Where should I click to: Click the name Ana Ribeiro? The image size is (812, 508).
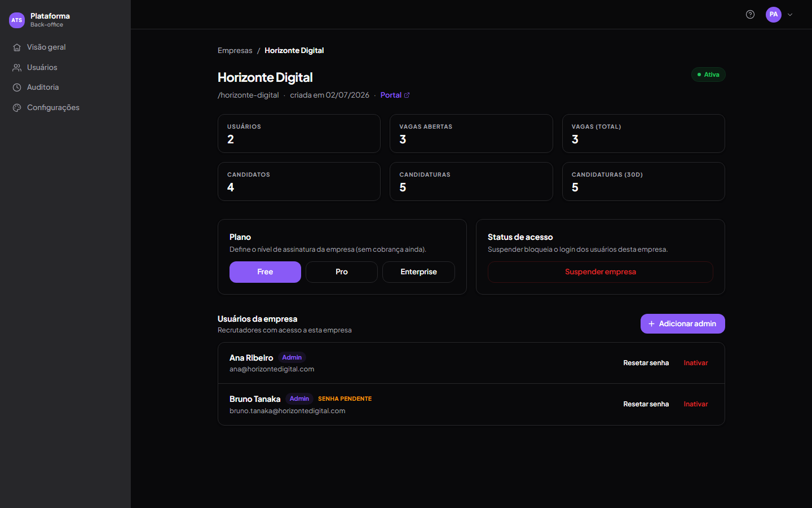(251, 358)
